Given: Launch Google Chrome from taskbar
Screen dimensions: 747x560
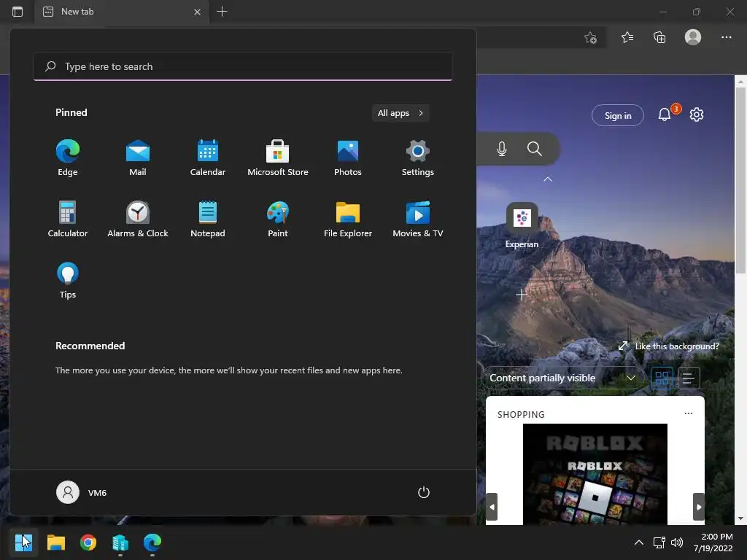Looking at the screenshot, I should (88, 542).
